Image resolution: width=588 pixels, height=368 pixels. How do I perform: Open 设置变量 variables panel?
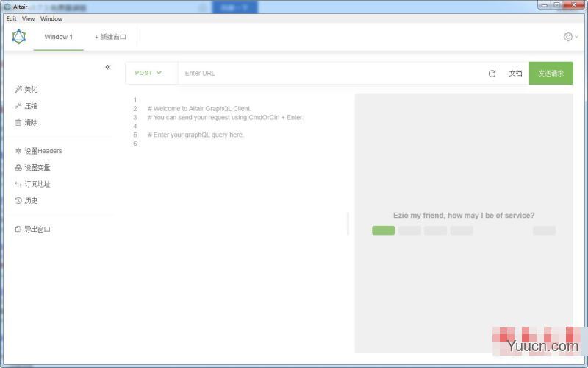pyautogui.click(x=32, y=168)
